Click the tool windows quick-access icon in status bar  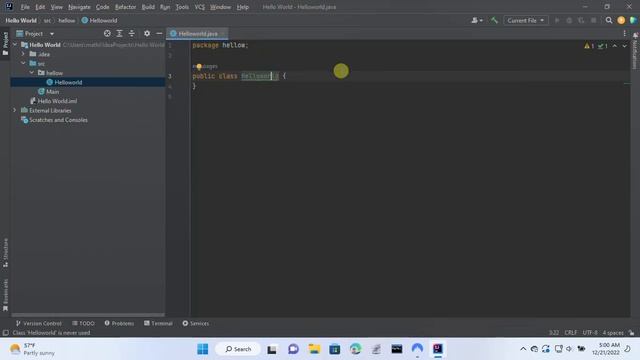5,333
